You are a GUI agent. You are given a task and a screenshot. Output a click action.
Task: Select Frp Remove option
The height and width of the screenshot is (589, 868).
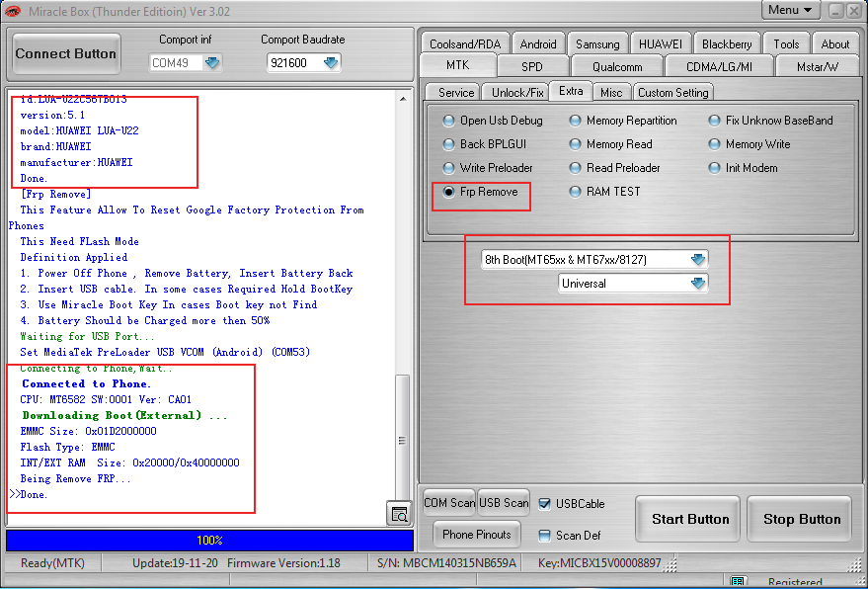point(481,192)
